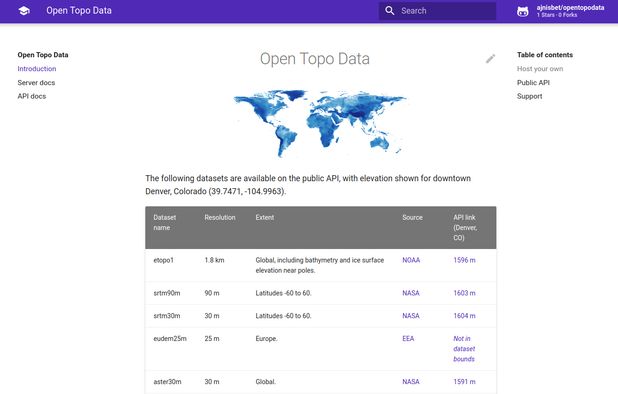Click the API link (Denver, CO) column header

click(465, 227)
